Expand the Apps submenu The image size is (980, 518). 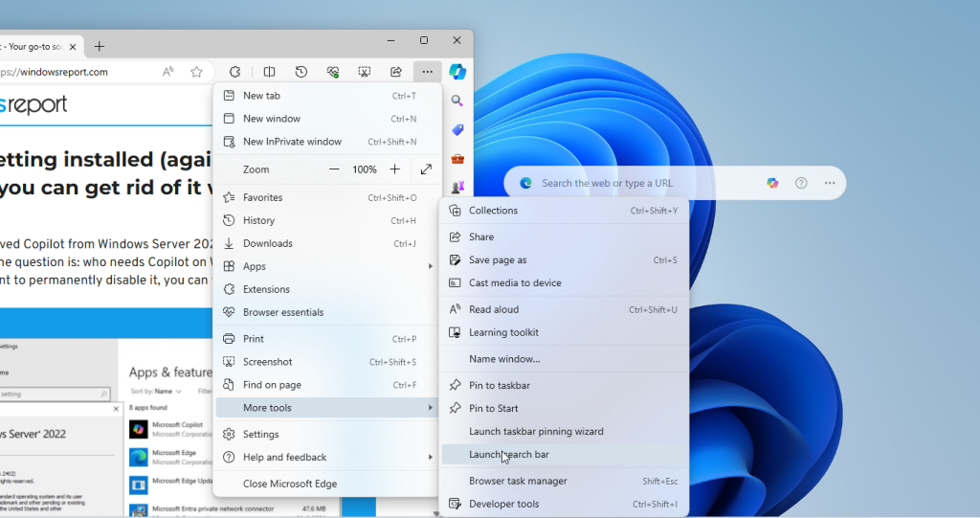tap(327, 266)
